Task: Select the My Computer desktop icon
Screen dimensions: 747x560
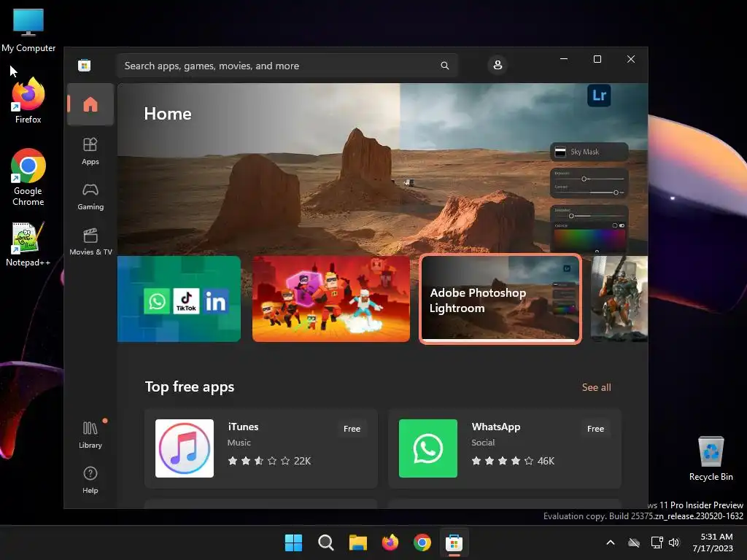Action: (x=28, y=31)
